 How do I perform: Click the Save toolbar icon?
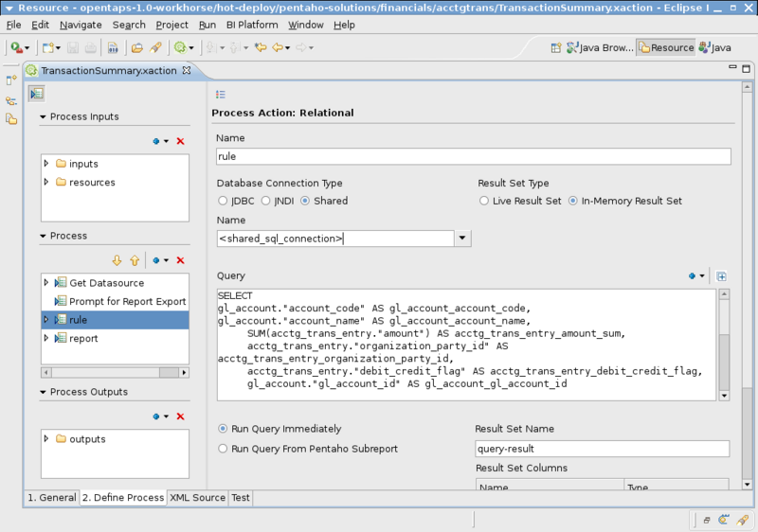73,47
